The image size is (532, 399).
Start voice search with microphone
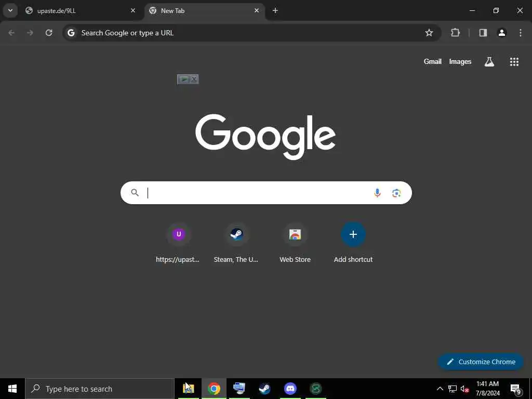(x=377, y=193)
